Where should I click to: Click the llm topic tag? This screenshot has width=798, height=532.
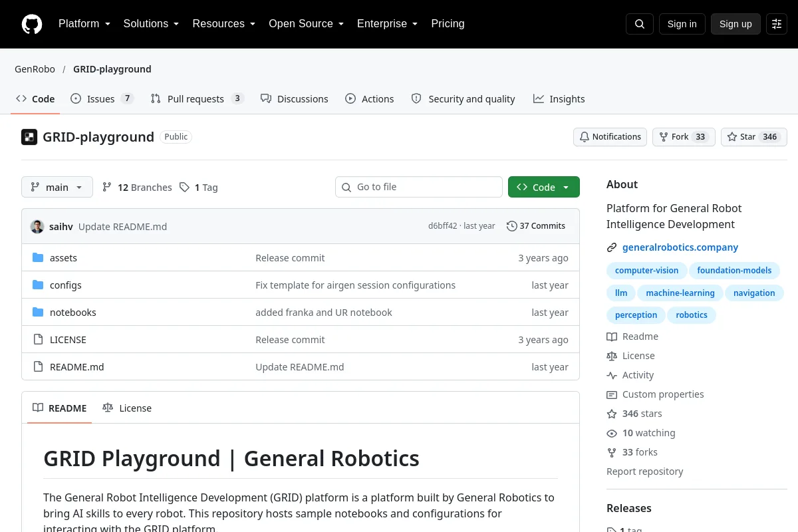click(x=621, y=293)
